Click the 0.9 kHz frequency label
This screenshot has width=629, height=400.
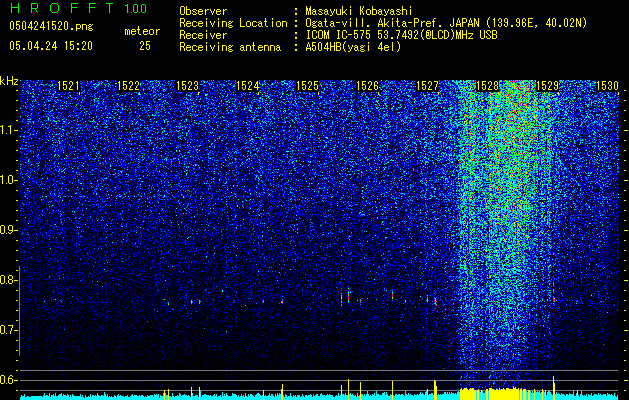click(9, 230)
